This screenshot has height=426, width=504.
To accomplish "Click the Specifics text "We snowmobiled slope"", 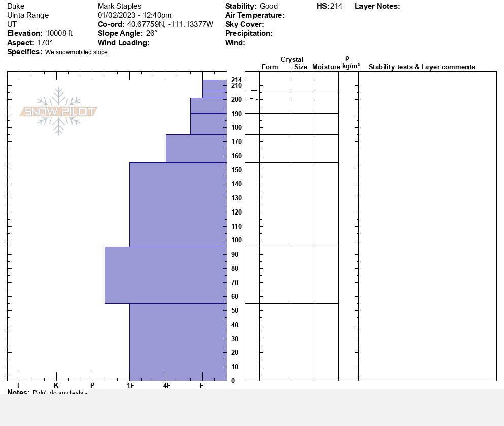I will [x=77, y=52].
